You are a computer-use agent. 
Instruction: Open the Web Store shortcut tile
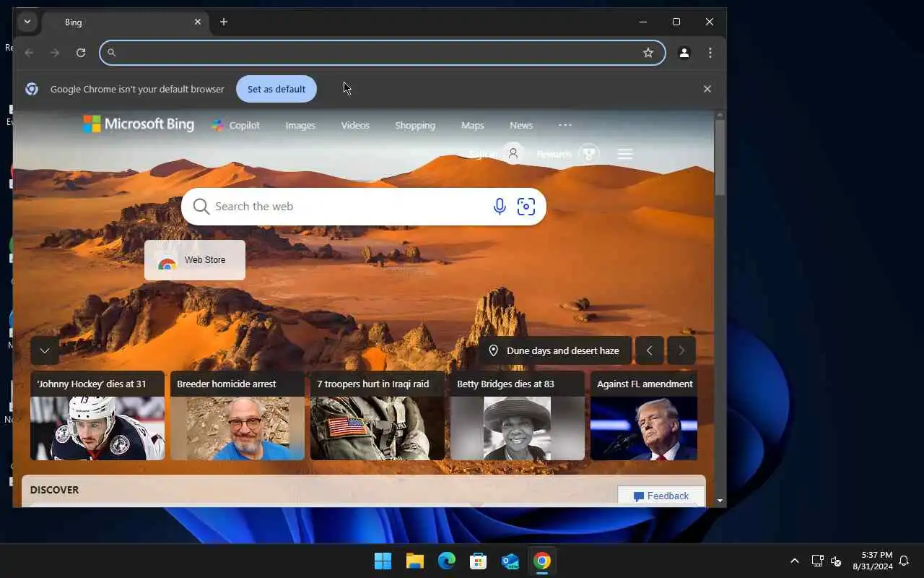195,260
